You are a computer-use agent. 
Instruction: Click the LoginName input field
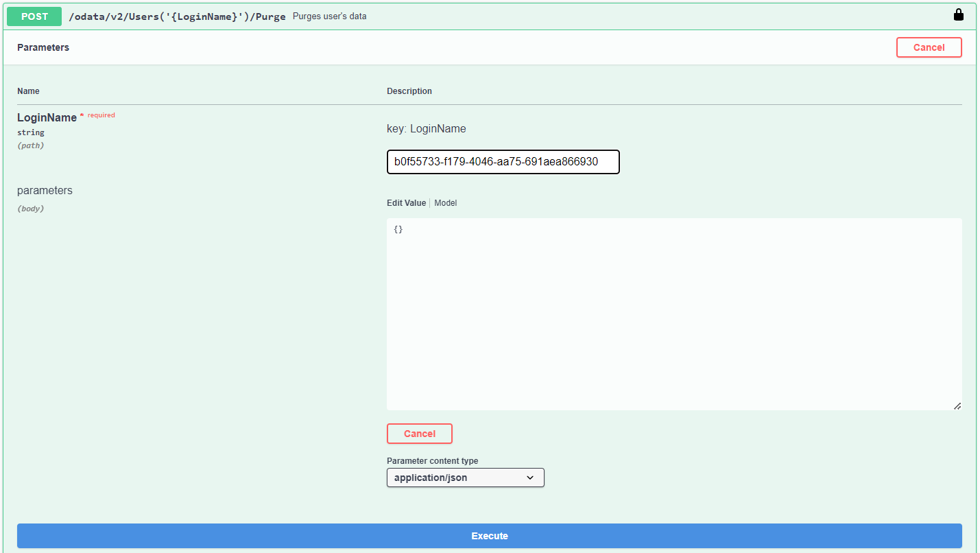pos(503,162)
